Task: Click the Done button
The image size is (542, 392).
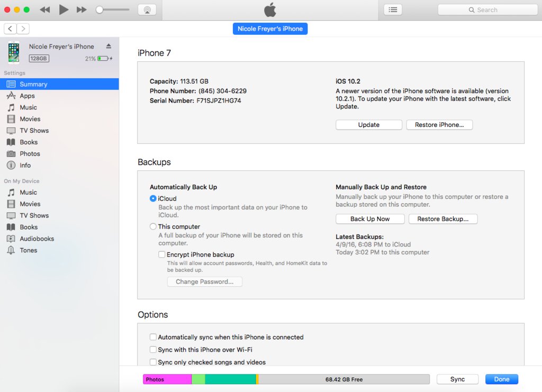Action: pos(502,379)
